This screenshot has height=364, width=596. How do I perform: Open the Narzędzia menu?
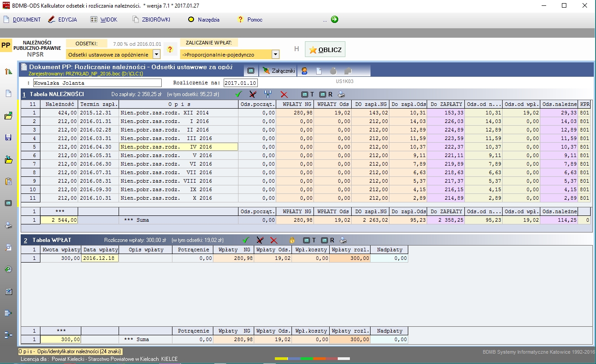pos(204,20)
